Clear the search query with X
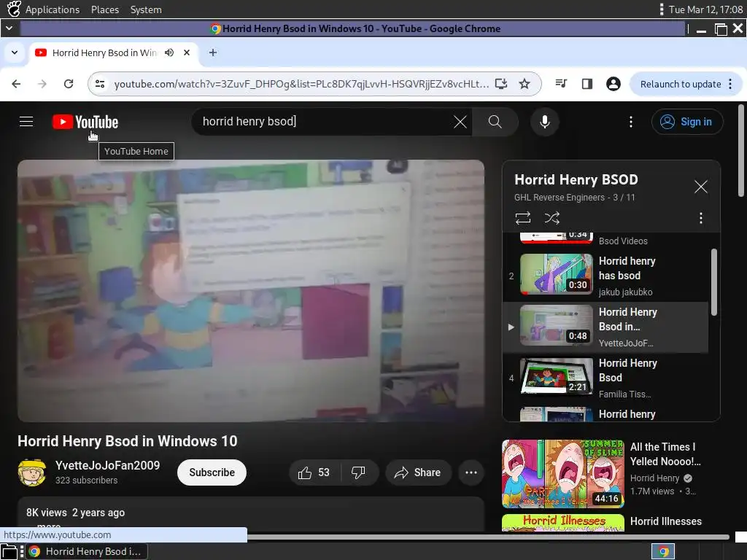Viewport: 747px width, 560px height. click(460, 122)
